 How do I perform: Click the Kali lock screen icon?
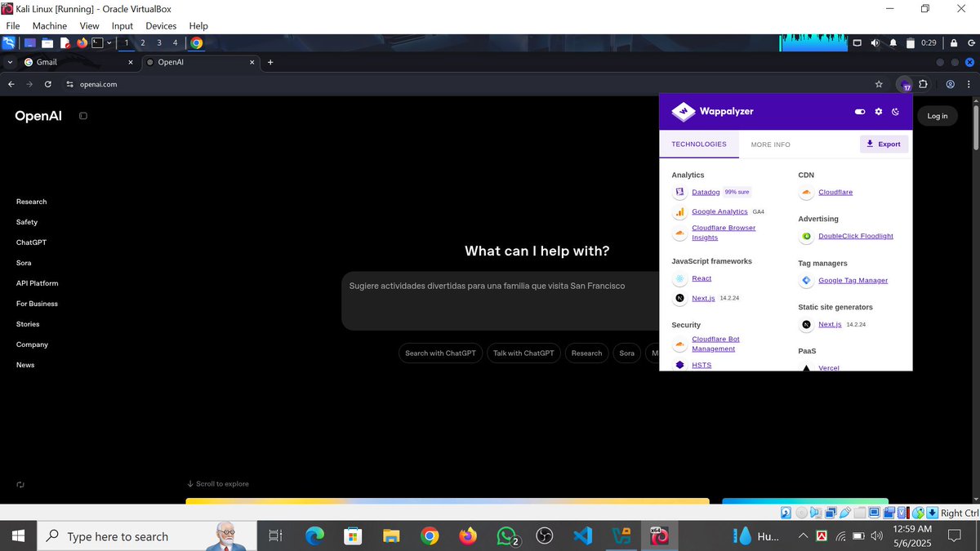point(953,42)
